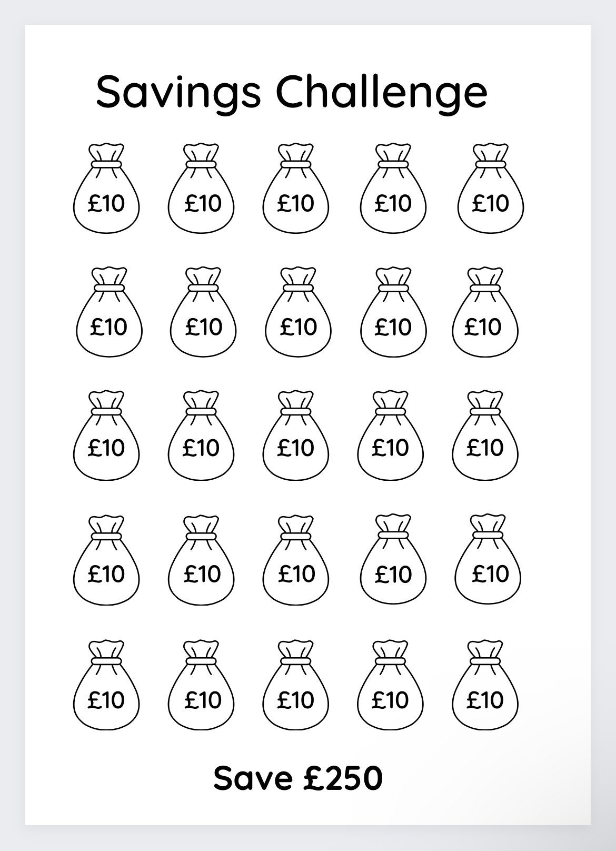The image size is (616, 851).
Task: Mark the center £10 bag in third row
Action: [x=296, y=435]
